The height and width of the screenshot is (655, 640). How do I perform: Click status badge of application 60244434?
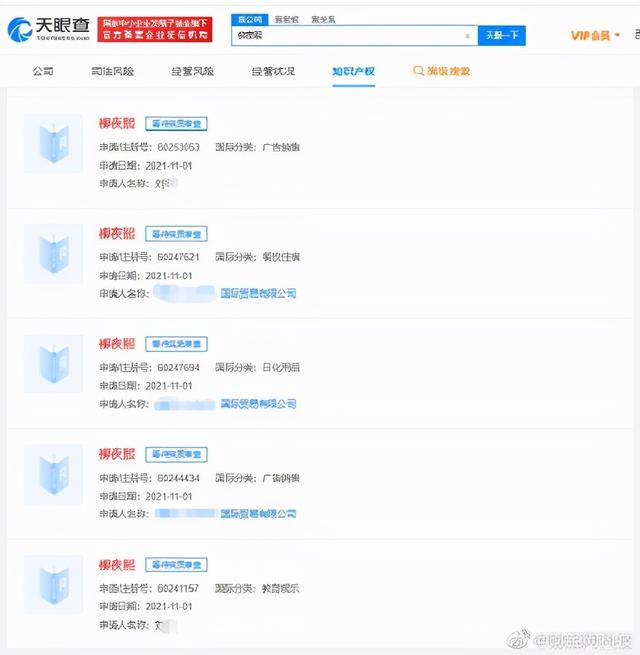176,454
